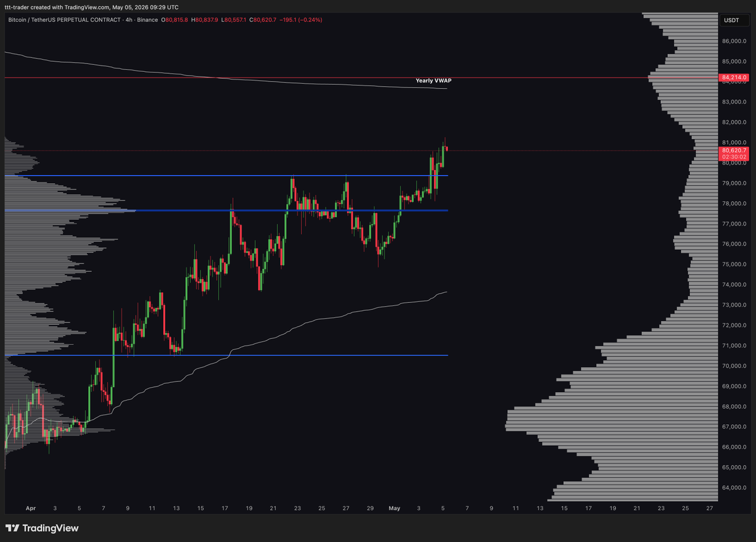This screenshot has width=756, height=542.
Task: Click the 79,000.0 price axis label
Action: click(x=735, y=183)
